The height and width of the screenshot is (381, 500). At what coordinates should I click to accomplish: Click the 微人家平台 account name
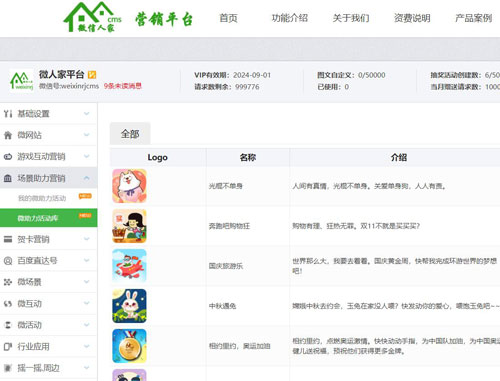click(x=61, y=74)
